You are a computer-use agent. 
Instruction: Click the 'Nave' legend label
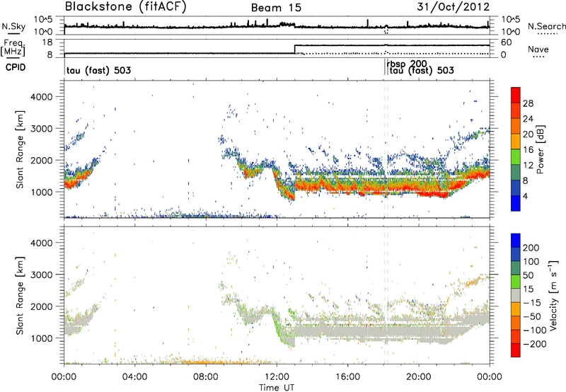pos(538,49)
